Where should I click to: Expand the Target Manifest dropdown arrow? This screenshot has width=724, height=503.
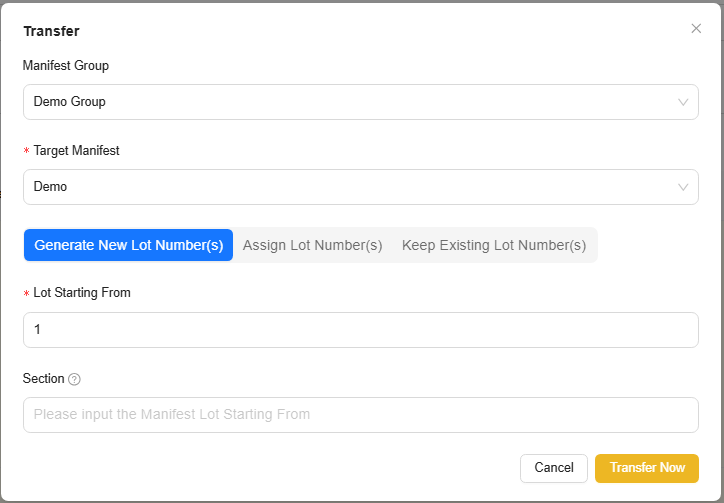(x=683, y=187)
